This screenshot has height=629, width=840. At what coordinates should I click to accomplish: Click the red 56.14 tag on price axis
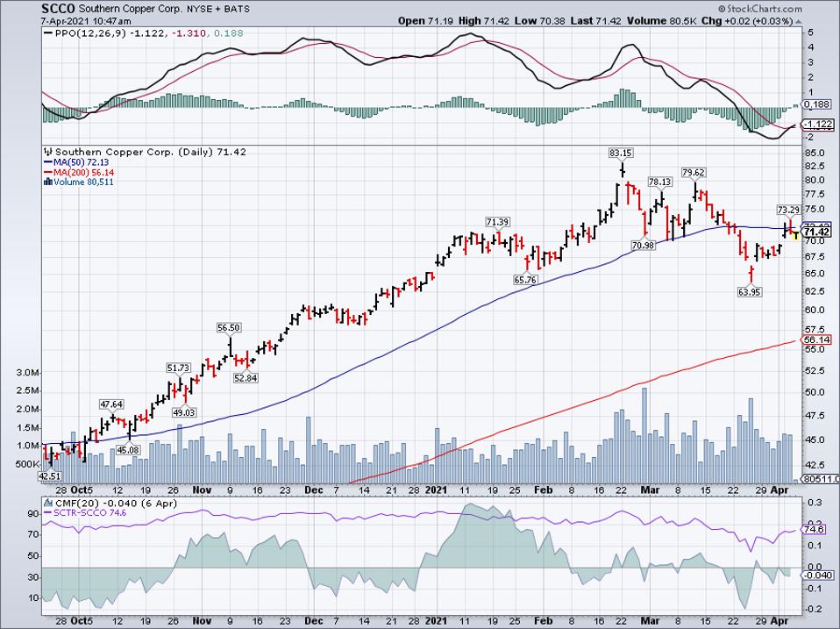[816, 340]
